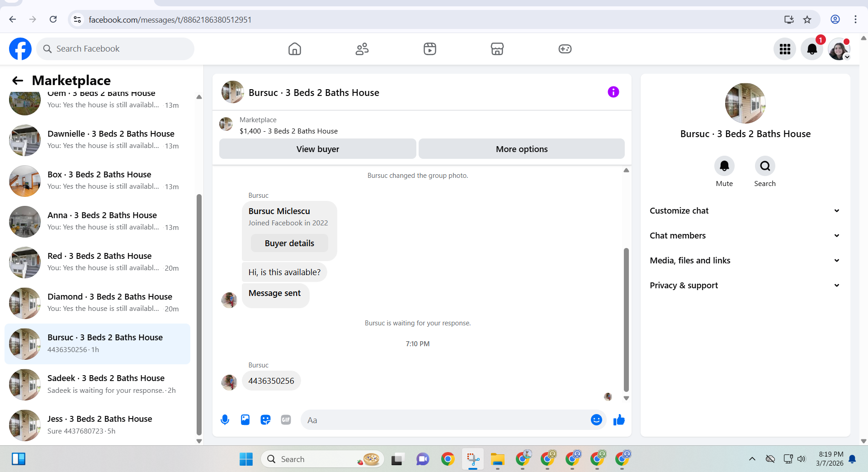Screen dimensions: 868x472
Task: Expand Media, files and links section
Action: (x=745, y=261)
